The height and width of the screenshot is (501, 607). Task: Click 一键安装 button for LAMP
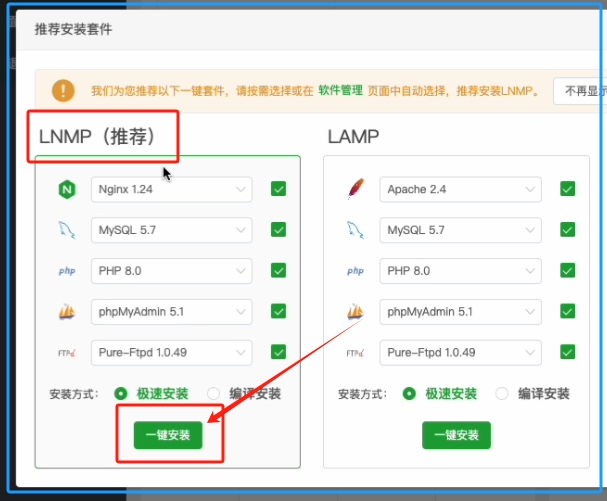point(456,435)
